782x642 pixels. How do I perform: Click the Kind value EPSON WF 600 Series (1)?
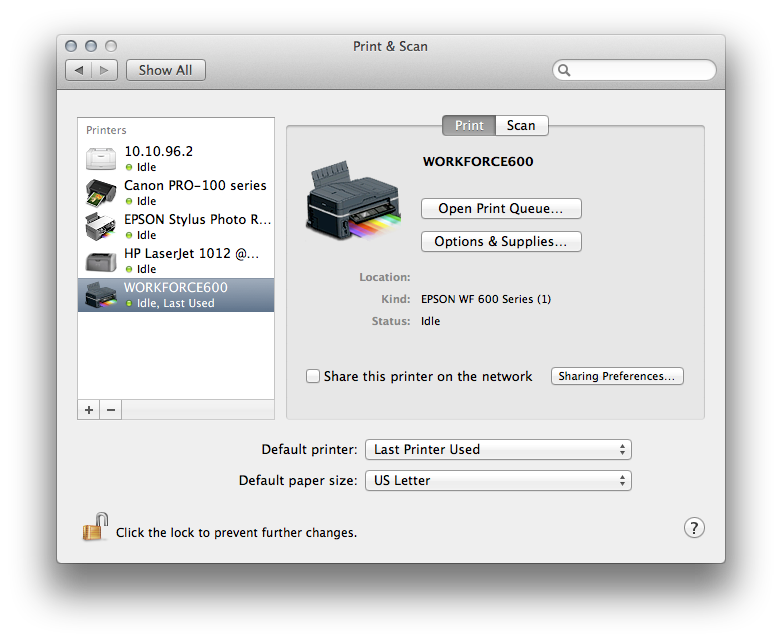point(486,299)
